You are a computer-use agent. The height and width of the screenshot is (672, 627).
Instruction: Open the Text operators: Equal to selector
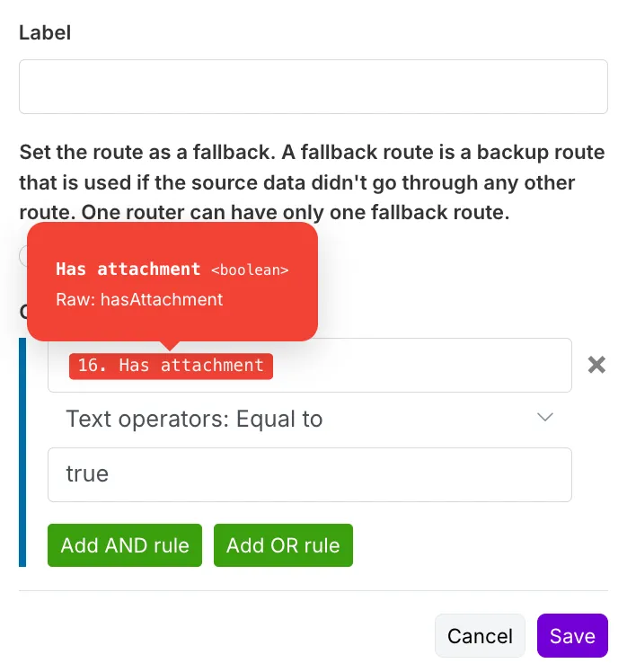(309, 419)
